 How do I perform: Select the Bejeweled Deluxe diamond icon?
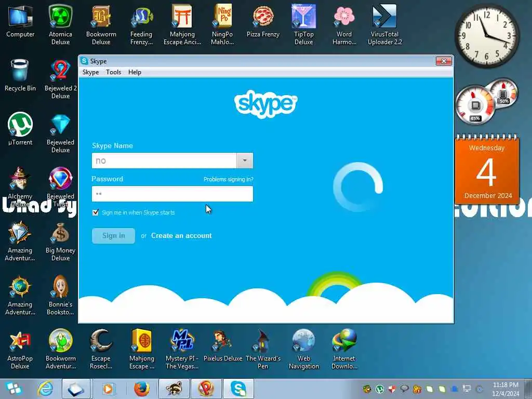pos(60,133)
